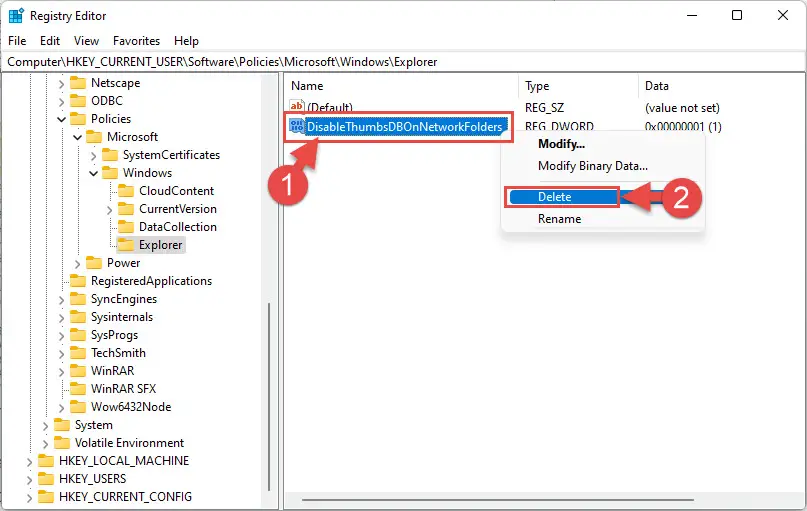Image resolution: width=807 pixels, height=511 pixels.
Task: Click the registry path address bar
Action: coord(404,62)
